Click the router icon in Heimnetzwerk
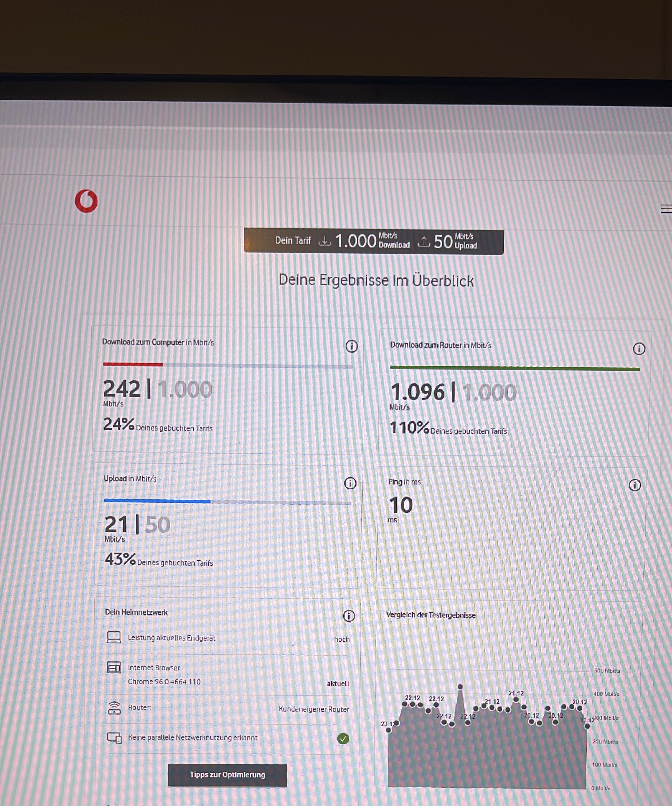 [114, 708]
